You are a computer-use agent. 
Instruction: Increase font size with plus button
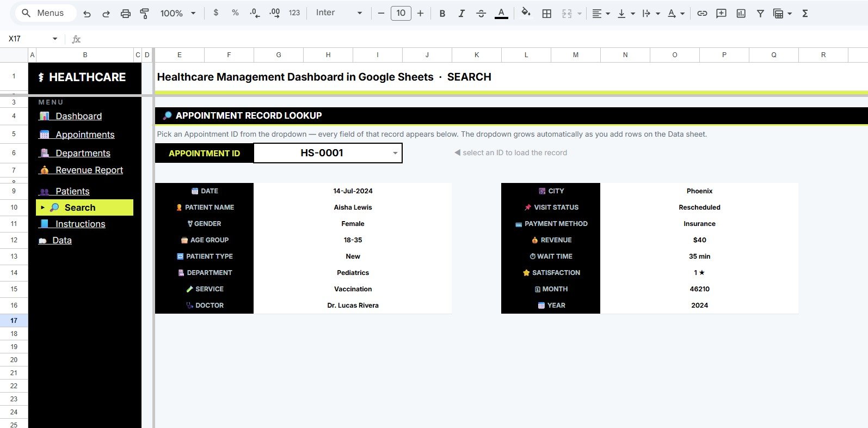coord(420,13)
